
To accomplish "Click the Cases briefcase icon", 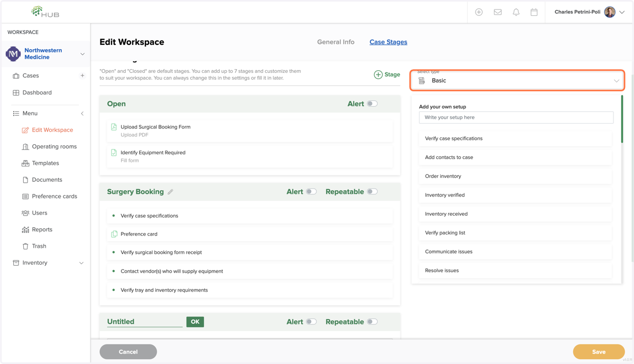I will pos(16,76).
